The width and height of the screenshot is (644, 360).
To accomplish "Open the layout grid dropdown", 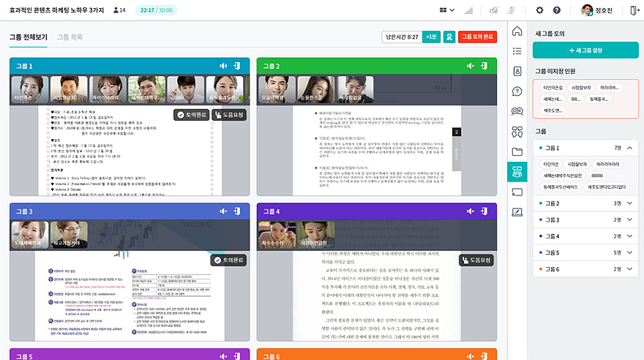I will point(446,10).
